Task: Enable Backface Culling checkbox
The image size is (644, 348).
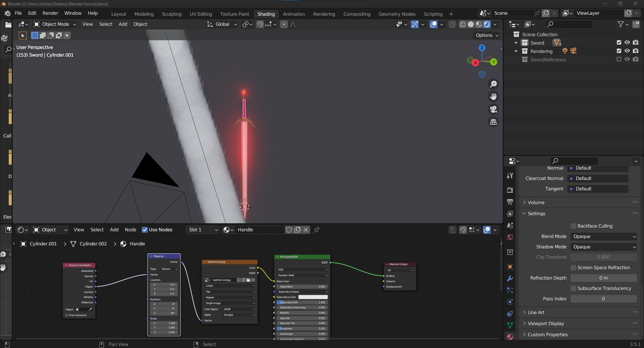Action: click(574, 226)
